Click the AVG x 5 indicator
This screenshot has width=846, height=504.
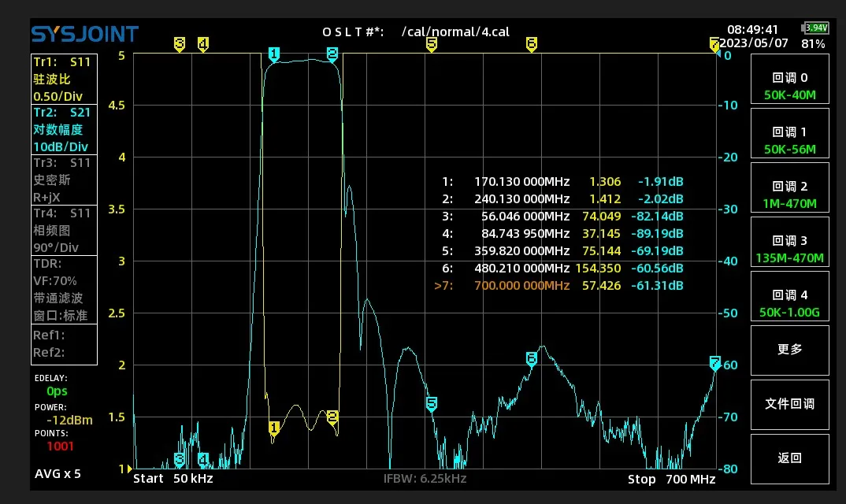pyautogui.click(x=58, y=474)
